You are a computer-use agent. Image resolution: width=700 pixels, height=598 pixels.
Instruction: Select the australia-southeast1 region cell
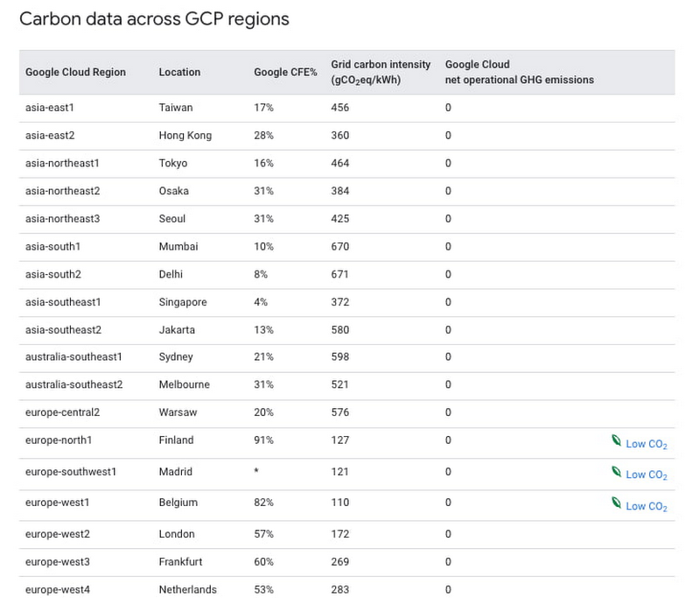point(73,357)
